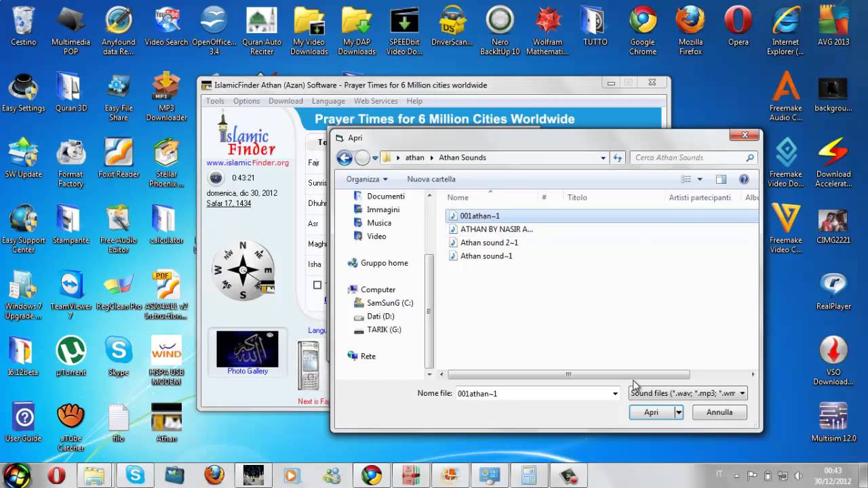Open Sound files type filter dropdown

click(x=688, y=393)
